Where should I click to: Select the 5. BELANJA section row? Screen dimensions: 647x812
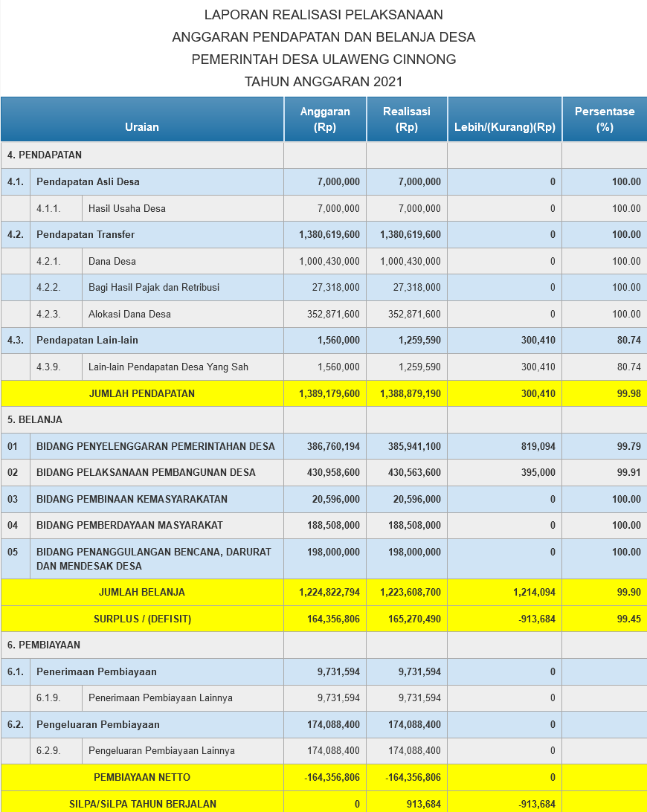(323, 420)
